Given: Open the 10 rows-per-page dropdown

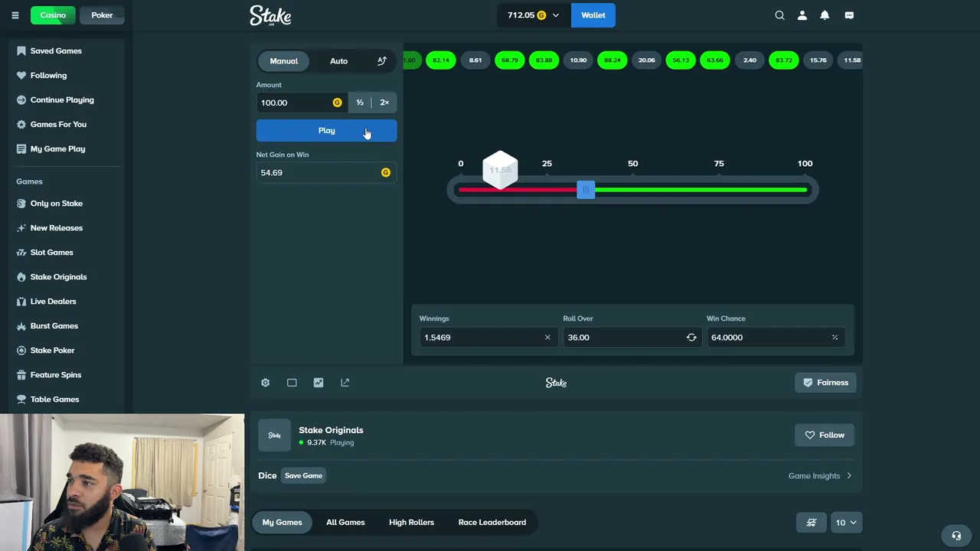Looking at the screenshot, I should [x=846, y=523].
